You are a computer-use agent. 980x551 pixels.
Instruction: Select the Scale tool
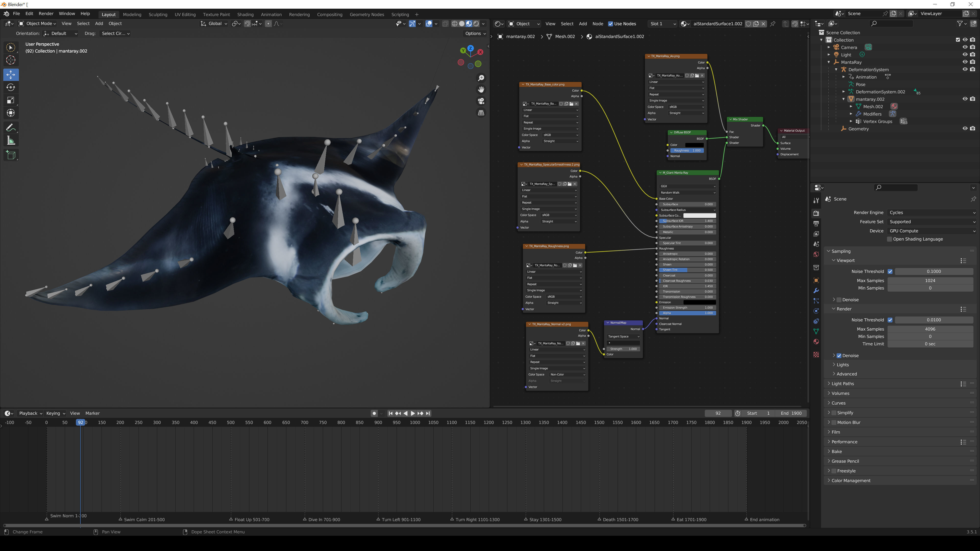click(11, 101)
